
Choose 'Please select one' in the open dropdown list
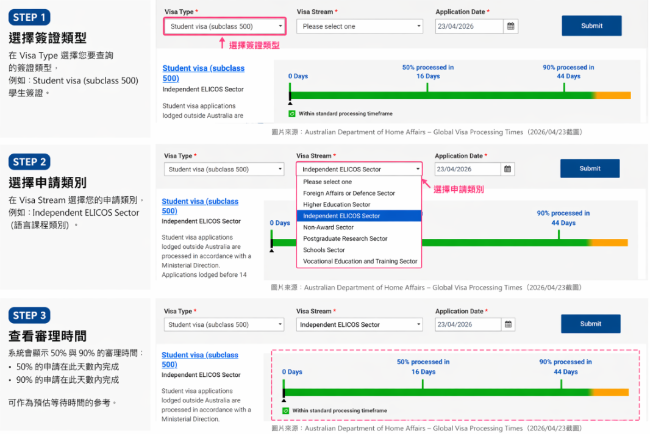[359, 182]
